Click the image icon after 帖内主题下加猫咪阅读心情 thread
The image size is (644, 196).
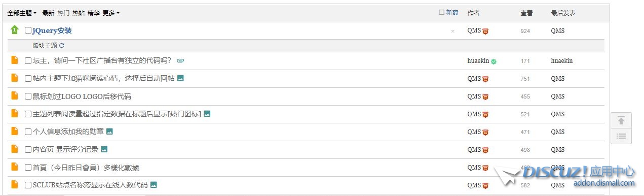coord(180,78)
